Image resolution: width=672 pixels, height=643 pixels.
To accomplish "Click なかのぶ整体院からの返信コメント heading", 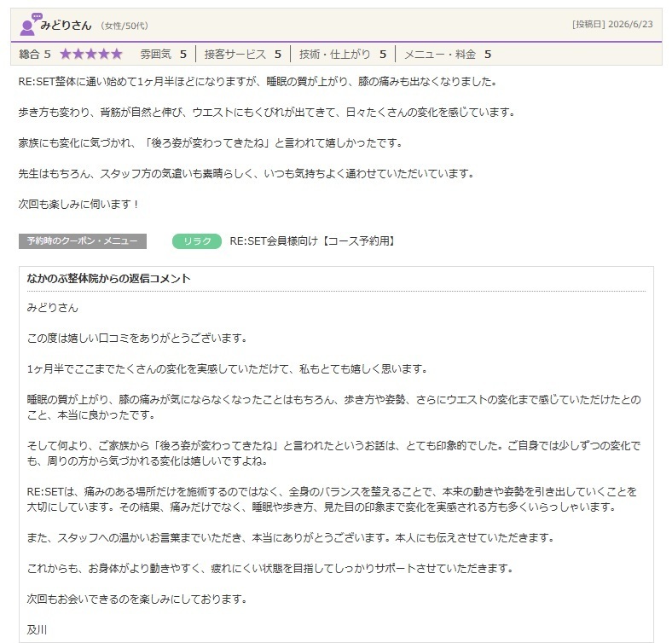I will click(108, 279).
